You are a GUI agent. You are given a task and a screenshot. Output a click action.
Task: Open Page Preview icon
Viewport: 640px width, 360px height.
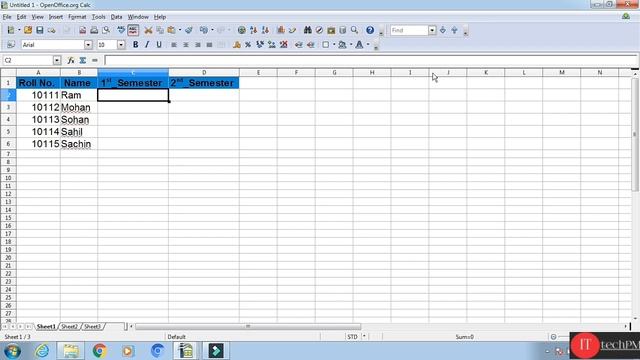pos(106,30)
